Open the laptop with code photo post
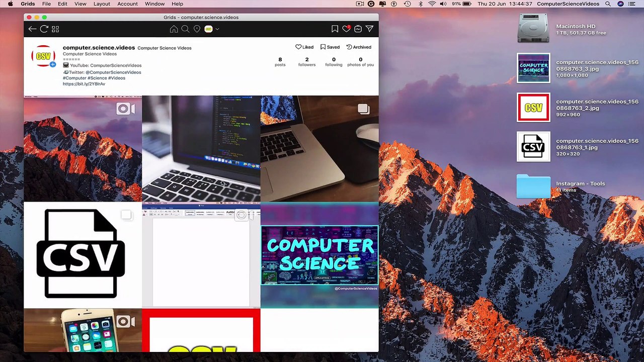The image size is (644, 362). tap(201, 148)
